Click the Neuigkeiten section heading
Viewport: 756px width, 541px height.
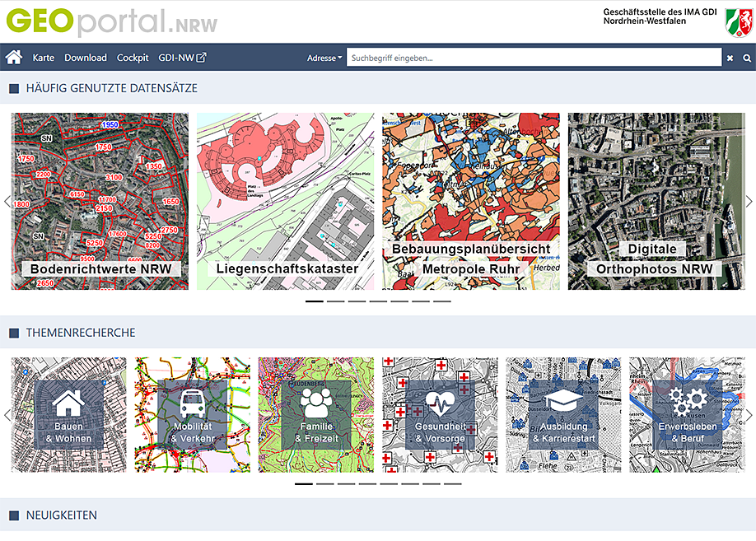pyautogui.click(x=61, y=515)
